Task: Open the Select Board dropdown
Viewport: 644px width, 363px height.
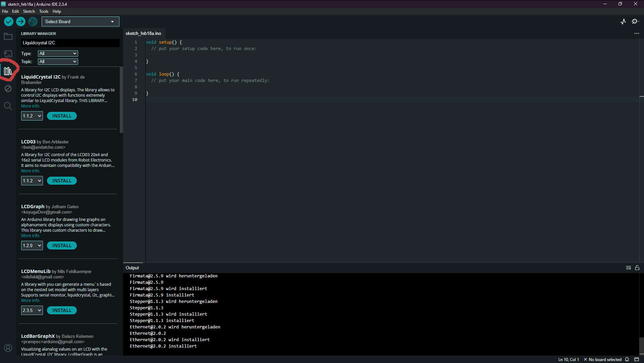Action: (x=80, y=21)
